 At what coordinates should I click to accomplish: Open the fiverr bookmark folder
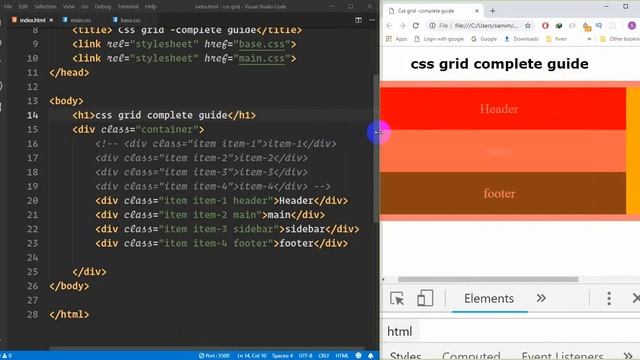(557, 39)
